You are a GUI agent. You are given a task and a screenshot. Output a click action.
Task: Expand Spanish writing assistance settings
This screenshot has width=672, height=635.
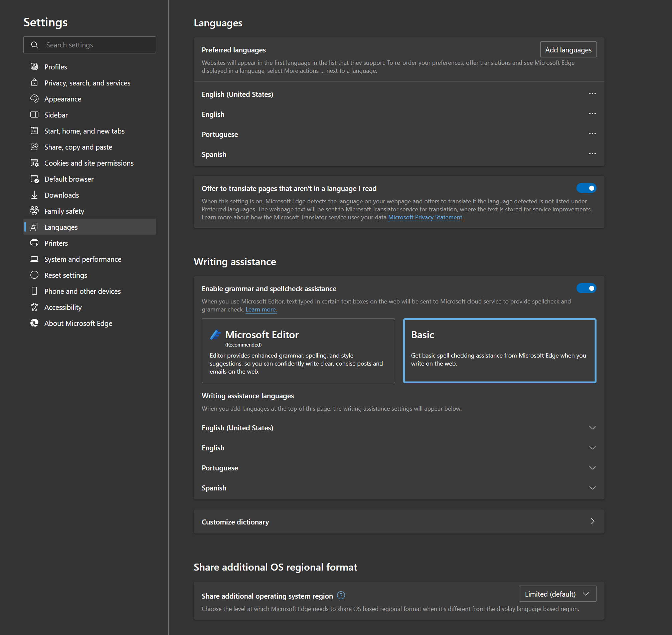(x=592, y=487)
